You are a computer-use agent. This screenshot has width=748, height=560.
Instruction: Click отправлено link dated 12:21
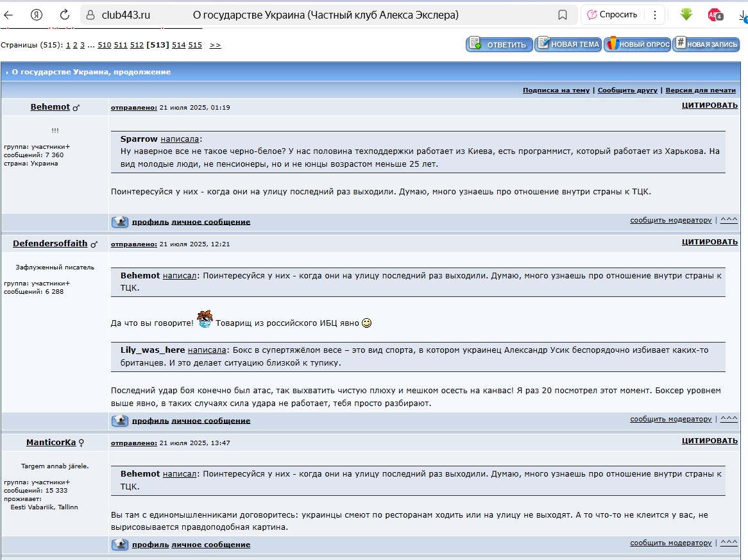point(134,244)
